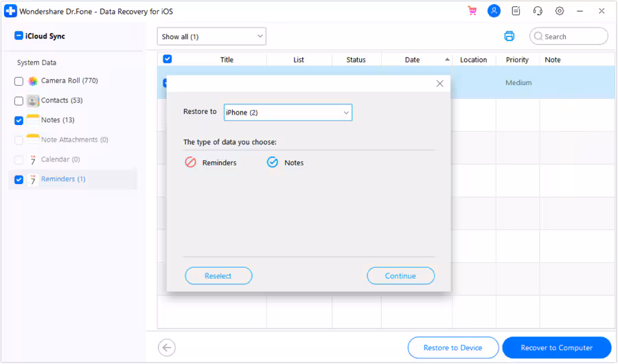This screenshot has width=618, height=364.
Task: Check the Contacts (53) checkbox
Action: click(19, 101)
